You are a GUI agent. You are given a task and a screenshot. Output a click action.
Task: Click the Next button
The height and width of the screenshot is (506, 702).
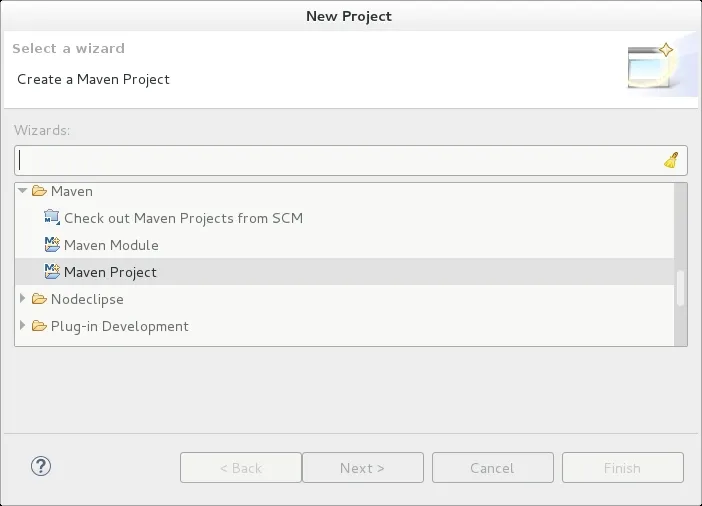pos(362,468)
